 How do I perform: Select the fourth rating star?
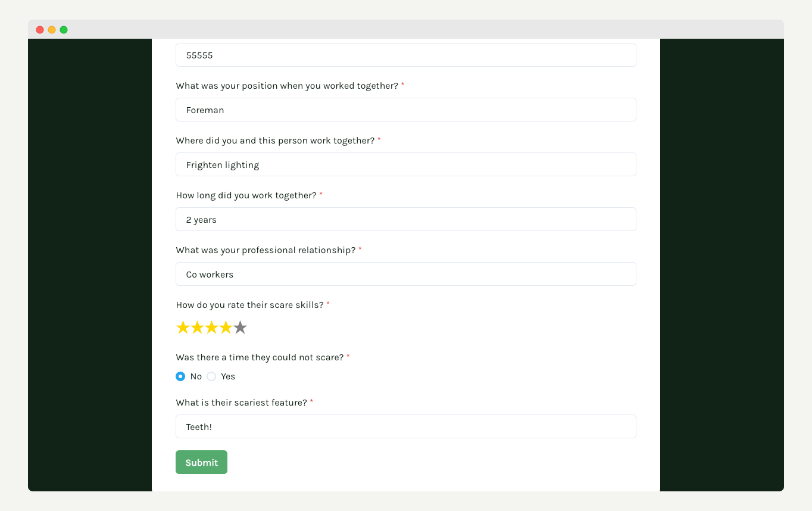coord(226,328)
